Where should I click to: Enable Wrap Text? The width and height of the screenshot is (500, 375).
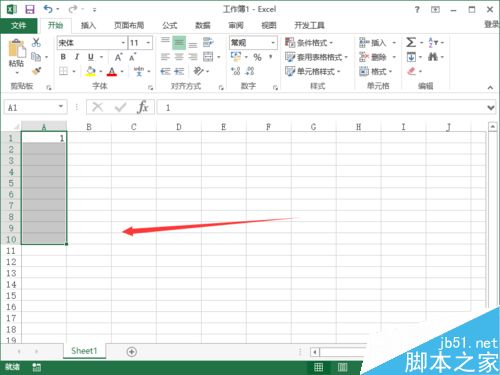click(x=208, y=42)
